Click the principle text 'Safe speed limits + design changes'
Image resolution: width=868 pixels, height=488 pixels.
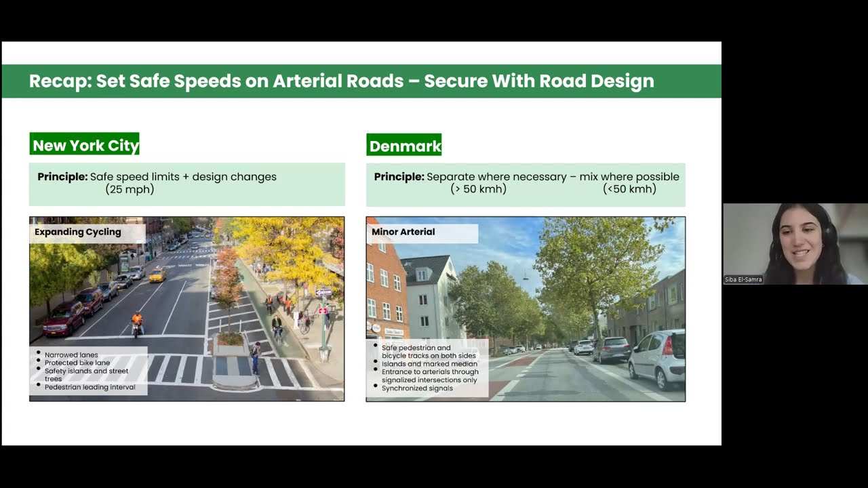[x=183, y=177]
